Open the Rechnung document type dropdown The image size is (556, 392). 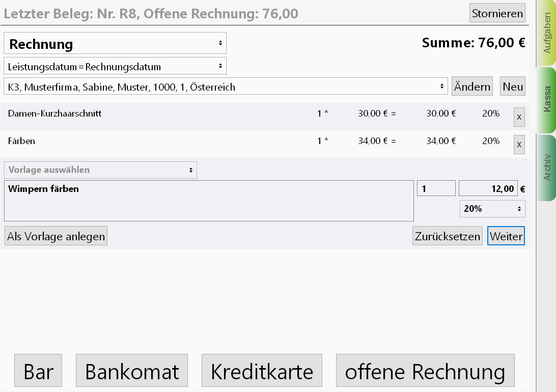(115, 43)
